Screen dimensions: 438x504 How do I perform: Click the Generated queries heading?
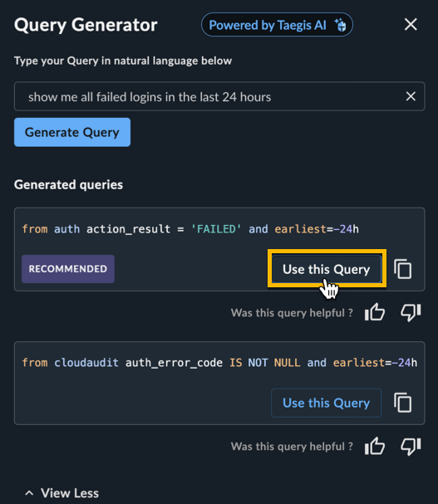click(68, 185)
